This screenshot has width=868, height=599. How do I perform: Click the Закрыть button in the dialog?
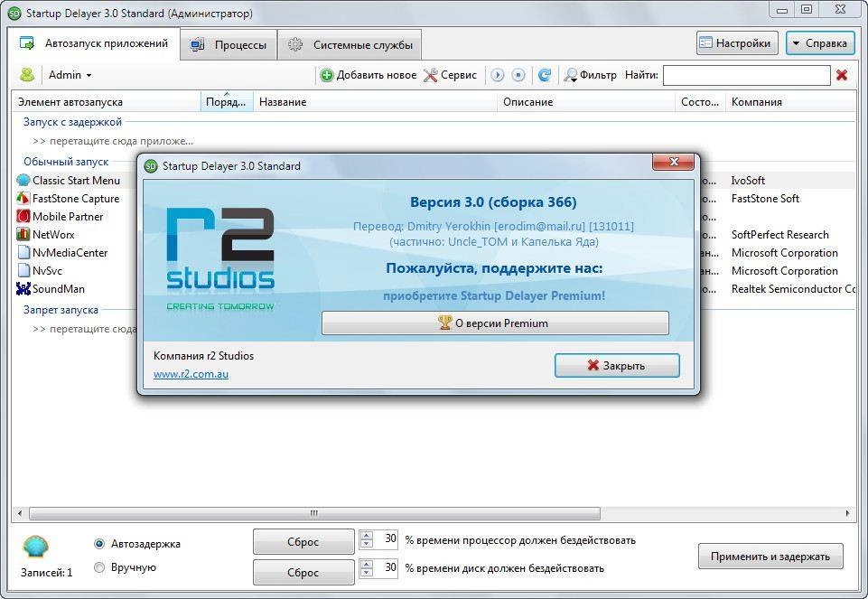[x=617, y=365]
